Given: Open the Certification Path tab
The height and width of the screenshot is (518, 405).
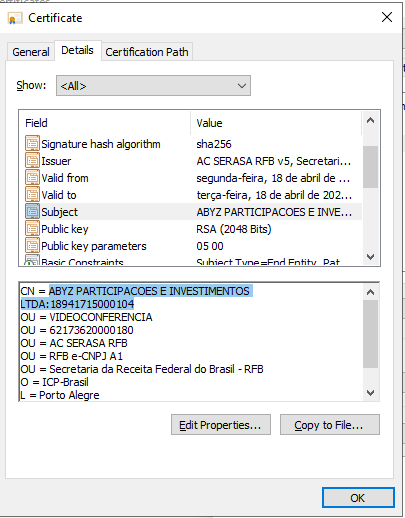Looking at the screenshot, I should pyautogui.click(x=147, y=52).
